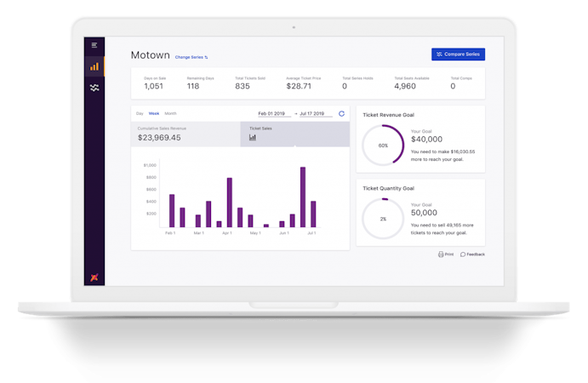Click the Feedback speech bubble icon
The image size is (588, 383).
point(463,254)
